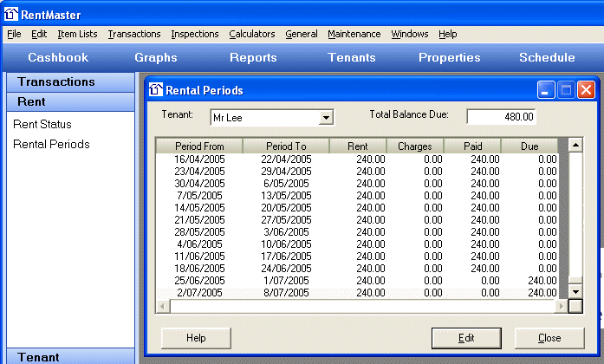Image resolution: width=604 pixels, height=364 pixels.
Task: Open the Calculators menu
Action: (x=251, y=34)
